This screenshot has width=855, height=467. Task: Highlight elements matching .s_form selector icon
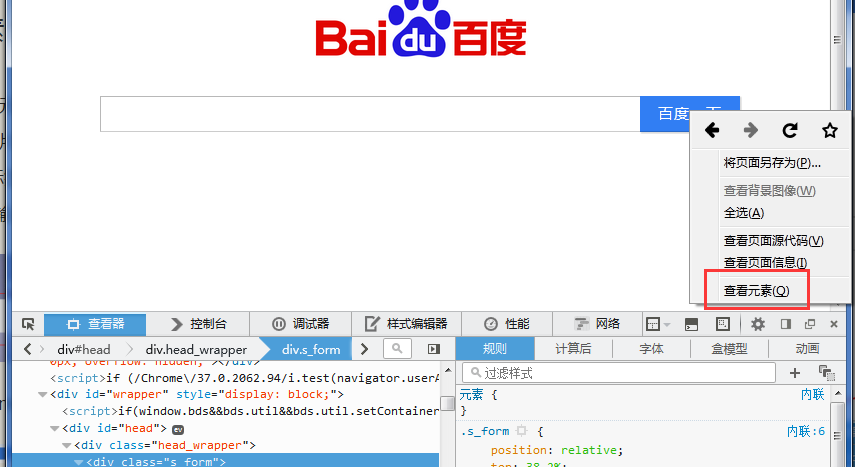coord(521,431)
